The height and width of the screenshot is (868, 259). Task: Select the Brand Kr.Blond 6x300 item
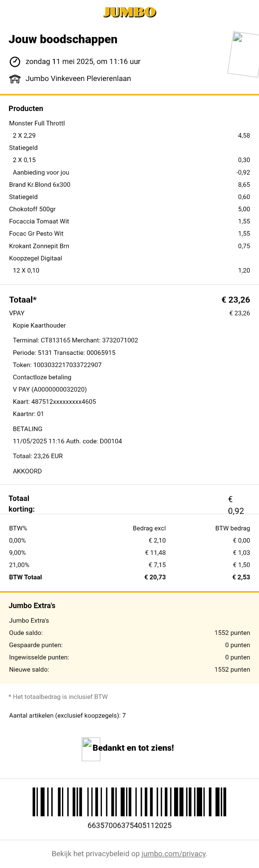(x=40, y=185)
